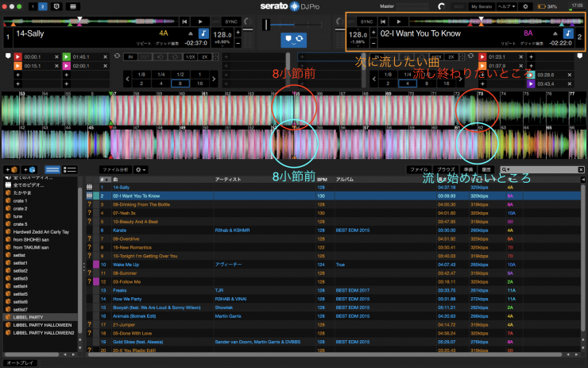The height and width of the screenshot is (368, 588).
Task: Click the deck 1 loop reload icon
Action: pyautogui.click(x=117, y=56)
